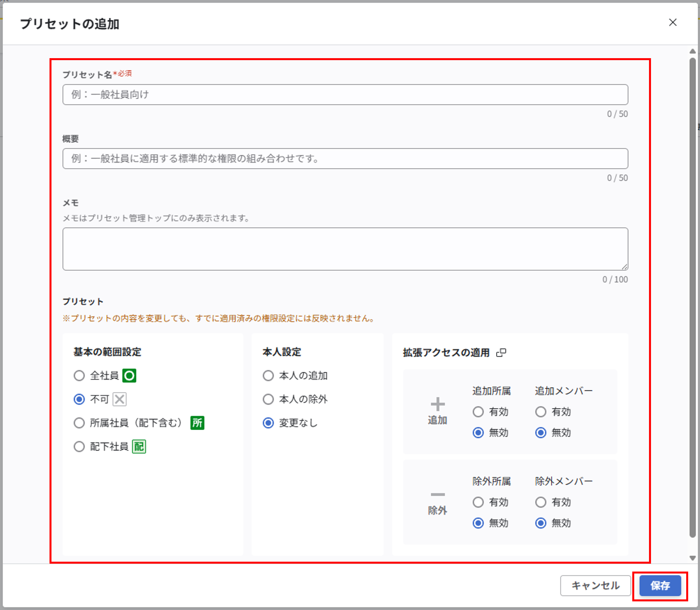700x610 pixels.
Task: Set 追加所属 to 有効
Action: pos(478,412)
